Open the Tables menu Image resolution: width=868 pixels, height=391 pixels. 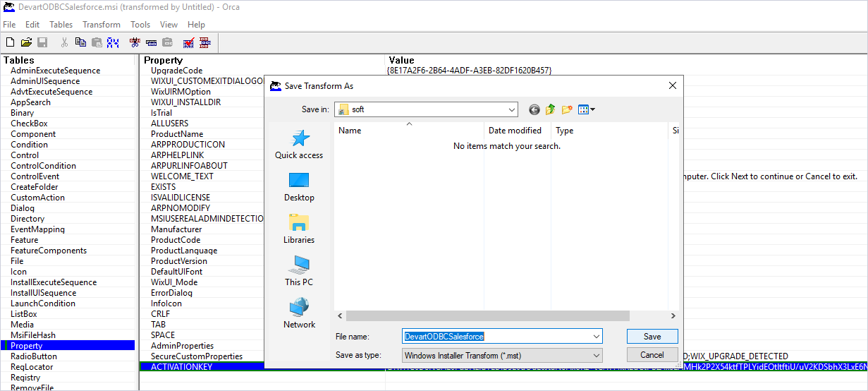[x=61, y=25]
